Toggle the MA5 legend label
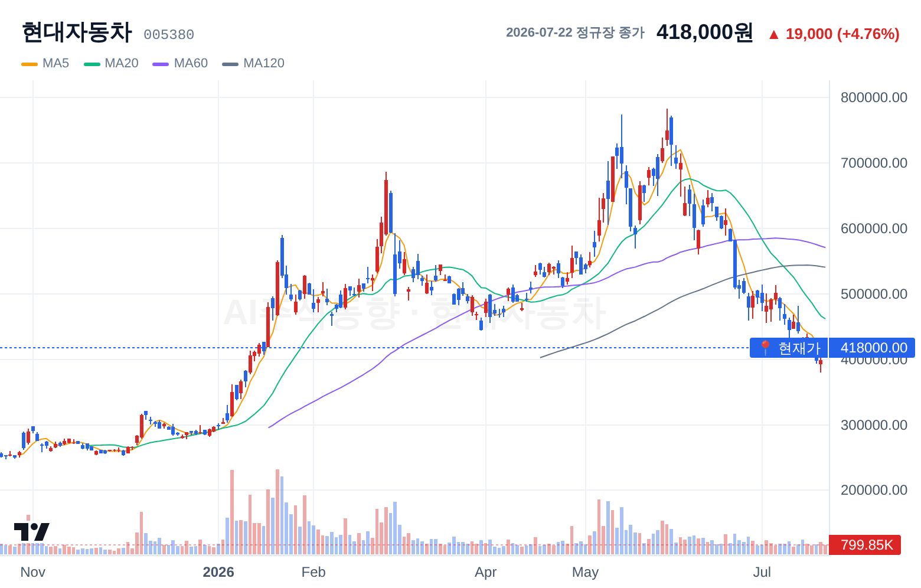Image resolution: width=921 pixels, height=588 pixels. coord(56,63)
